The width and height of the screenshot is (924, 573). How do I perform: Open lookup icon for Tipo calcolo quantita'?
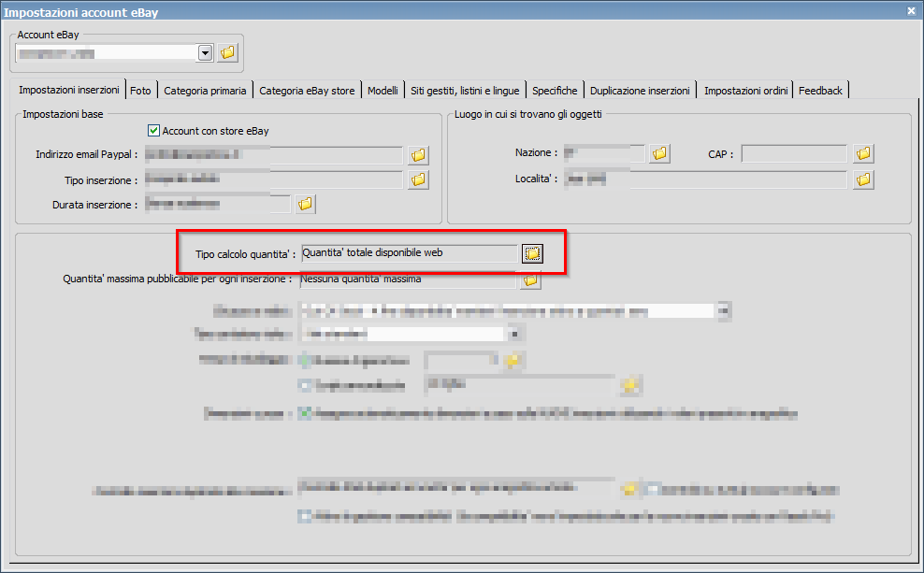pyautogui.click(x=532, y=253)
